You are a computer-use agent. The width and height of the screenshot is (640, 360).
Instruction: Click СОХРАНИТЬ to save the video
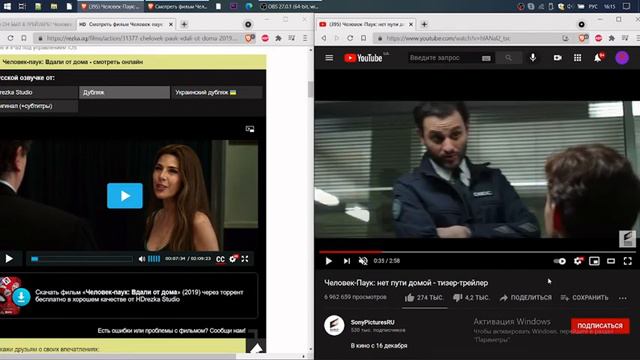pyautogui.click(x=584, y=298)
